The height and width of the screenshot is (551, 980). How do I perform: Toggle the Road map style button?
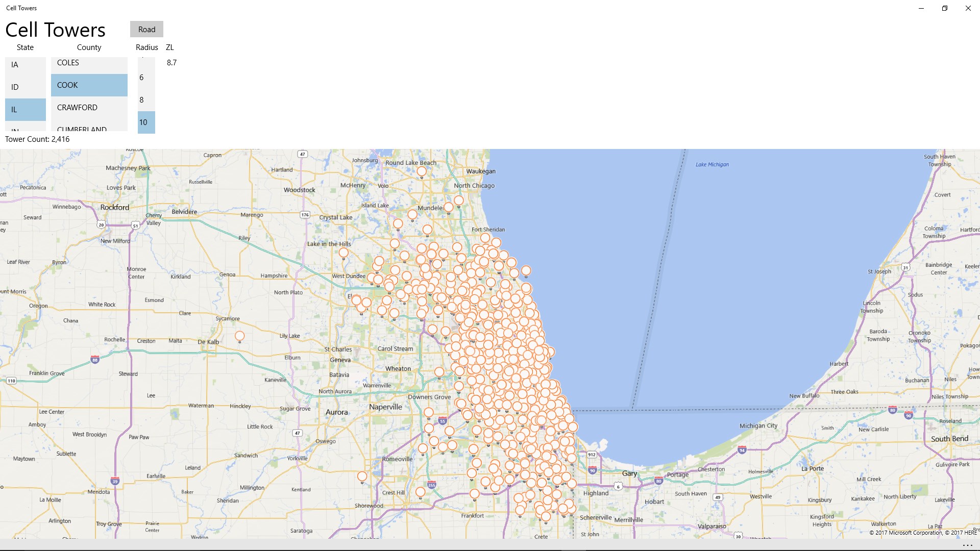[146, 29]
